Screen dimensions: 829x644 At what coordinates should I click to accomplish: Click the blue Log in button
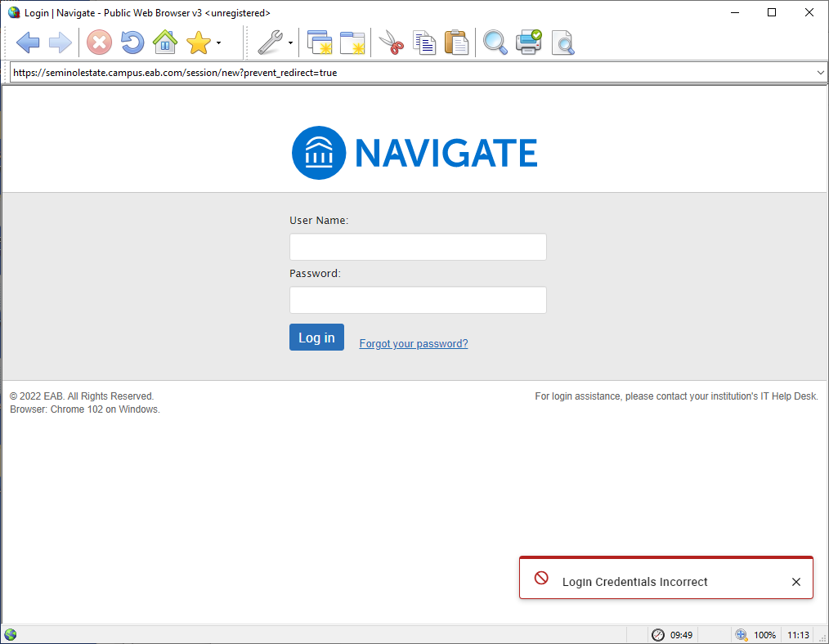pos(316,338)
